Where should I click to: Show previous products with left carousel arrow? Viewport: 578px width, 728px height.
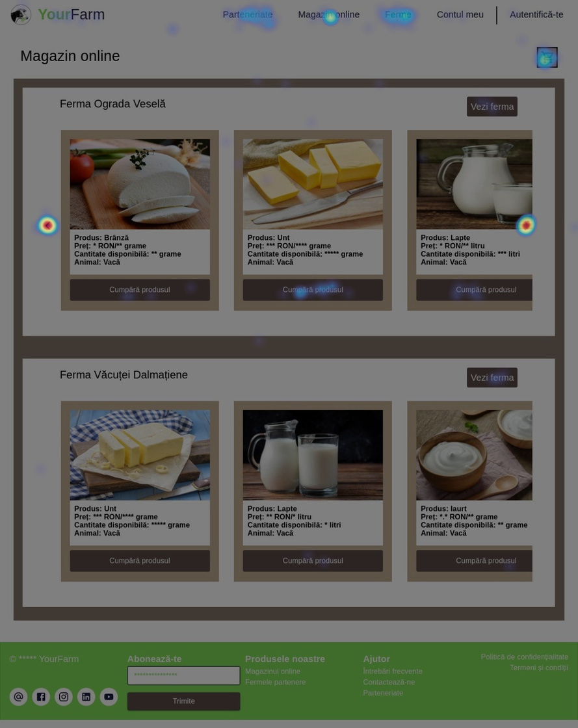coord(47,225)
